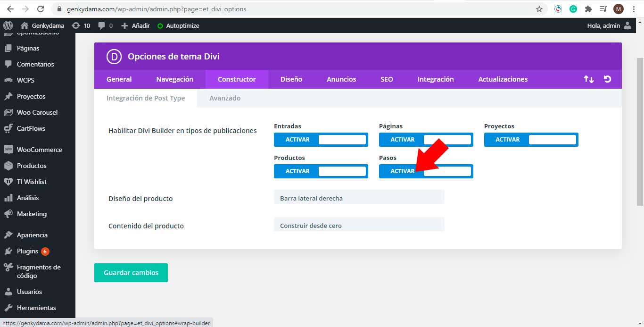This screenshot has height=327, width=644.
Task: Reload the current page
Action: point(41,9)
